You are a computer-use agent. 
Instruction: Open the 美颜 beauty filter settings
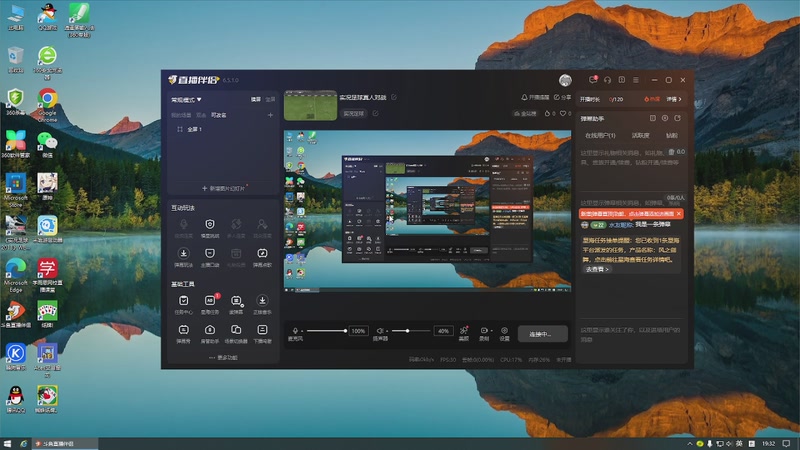tap(464, 333)
